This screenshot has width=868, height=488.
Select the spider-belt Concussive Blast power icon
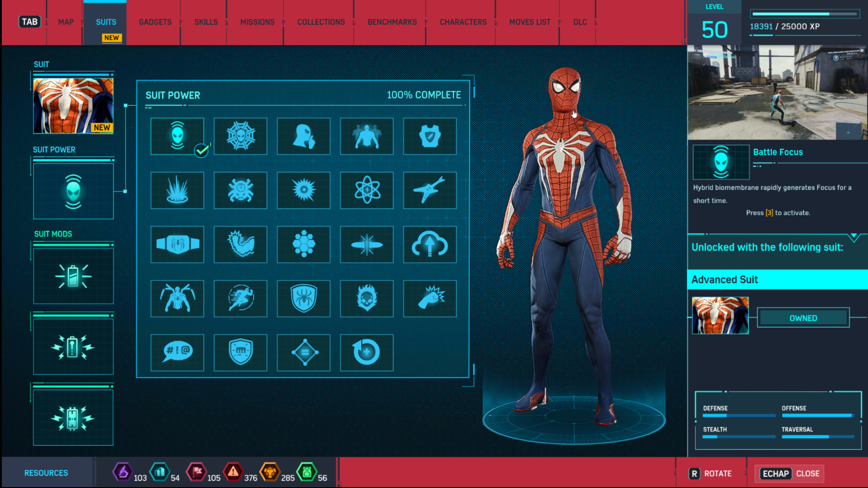[x=177, y=244]
